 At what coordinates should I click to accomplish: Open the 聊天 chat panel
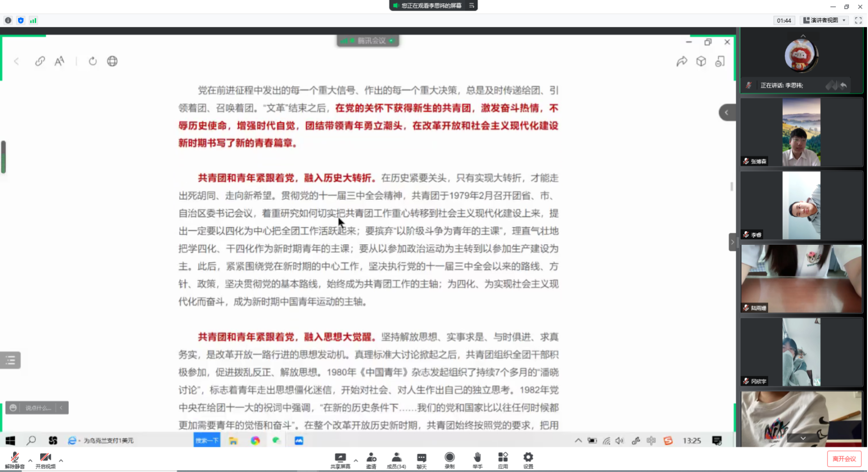[422, 459]
